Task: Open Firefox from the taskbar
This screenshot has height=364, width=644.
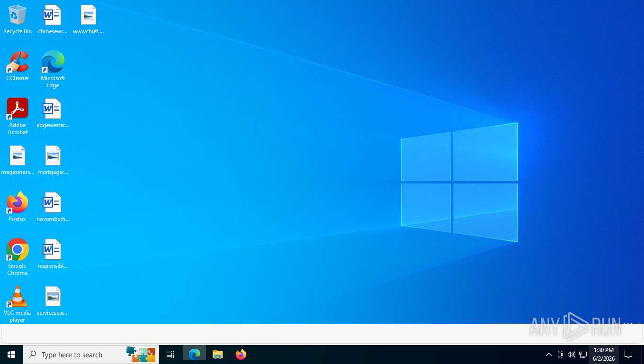Action: coord(241,355)
